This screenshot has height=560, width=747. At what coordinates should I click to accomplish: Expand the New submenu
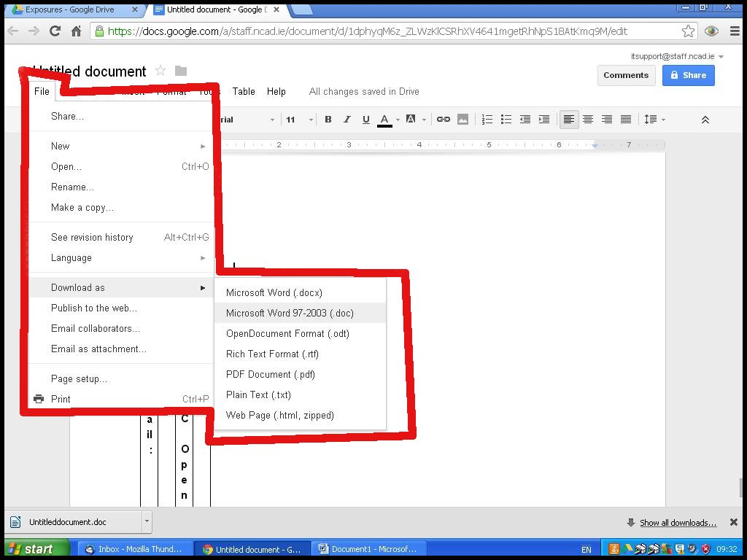click(x=121, y=146)
